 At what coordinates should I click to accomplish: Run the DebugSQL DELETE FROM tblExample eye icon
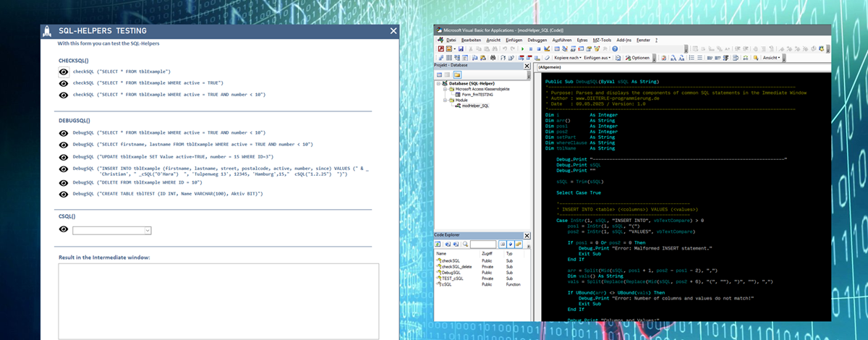64,183
